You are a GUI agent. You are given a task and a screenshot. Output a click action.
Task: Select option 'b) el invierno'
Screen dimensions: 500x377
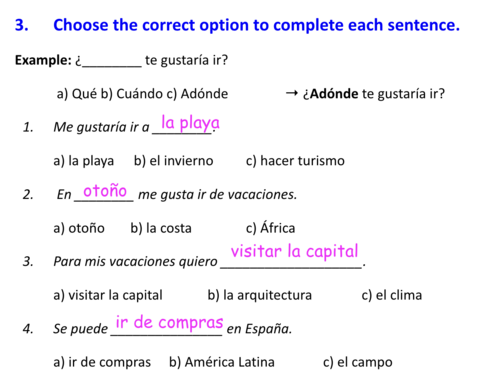point(174,161)
